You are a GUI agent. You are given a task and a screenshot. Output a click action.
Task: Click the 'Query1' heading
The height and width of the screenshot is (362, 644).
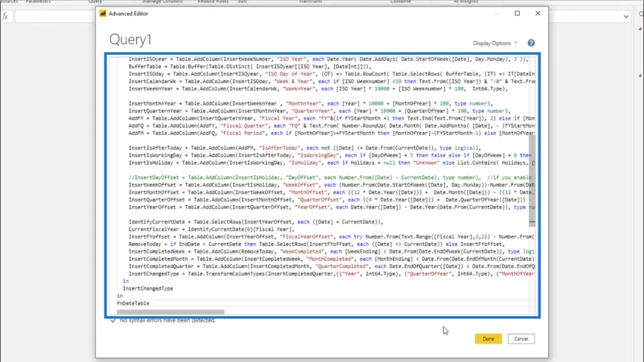click(x=130, y=39)
